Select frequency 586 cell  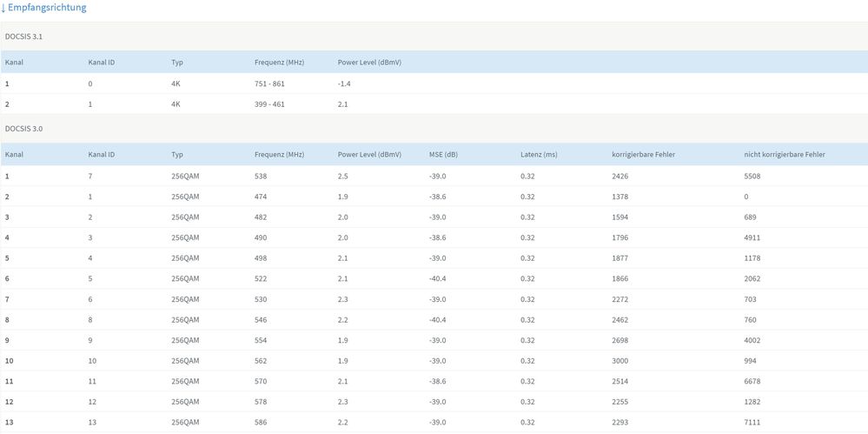261,423
